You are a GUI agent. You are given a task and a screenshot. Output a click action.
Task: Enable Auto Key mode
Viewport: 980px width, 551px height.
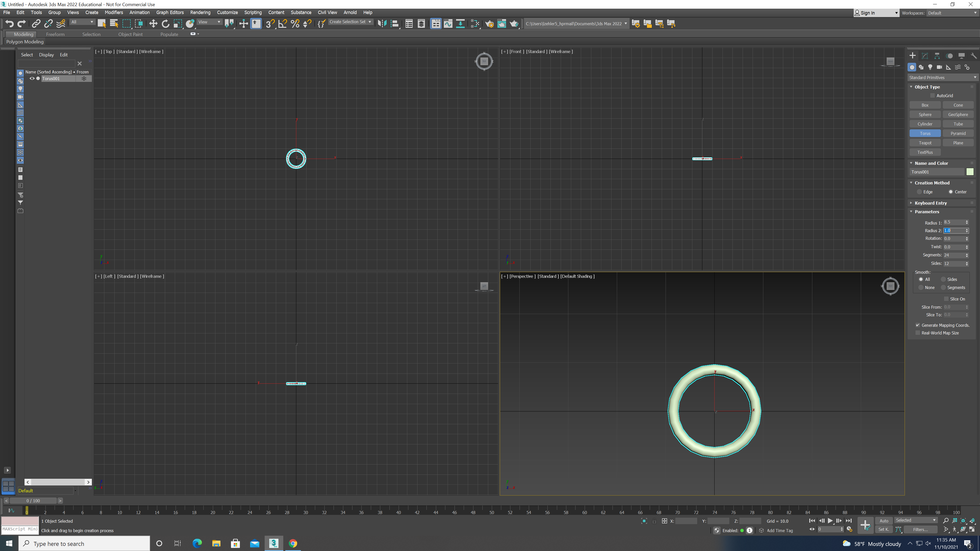point(884,521)
